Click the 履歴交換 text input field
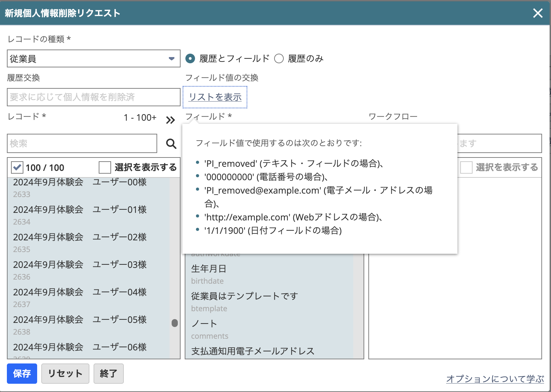 [93, 97]
